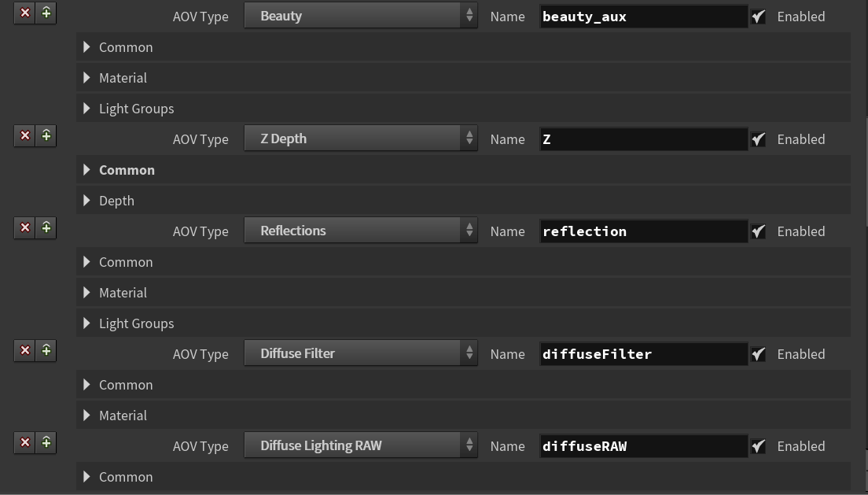Click the insert icon beside the Reflections AOV
The width and height of the screenshot is (868, 495).
(46, 228)
